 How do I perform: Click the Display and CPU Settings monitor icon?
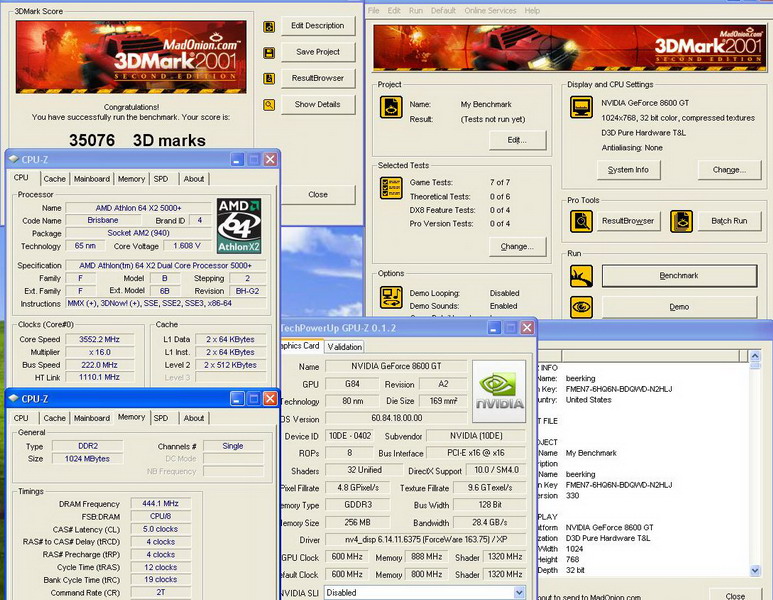pyautogui.click(x=581, y=107)
